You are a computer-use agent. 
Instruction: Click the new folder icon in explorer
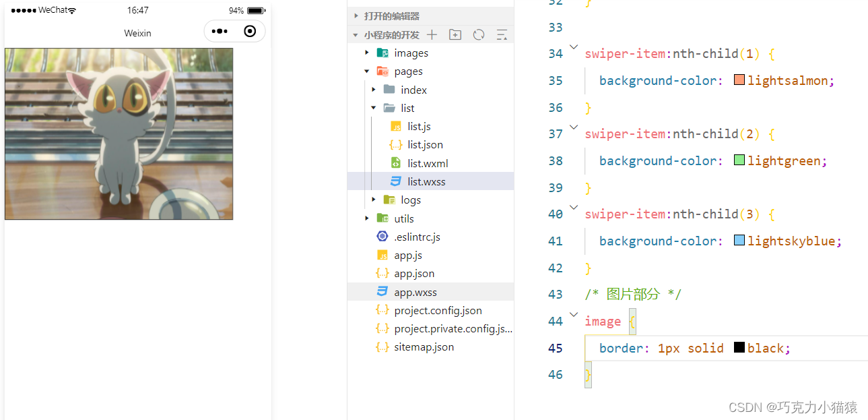pos(455,34)
